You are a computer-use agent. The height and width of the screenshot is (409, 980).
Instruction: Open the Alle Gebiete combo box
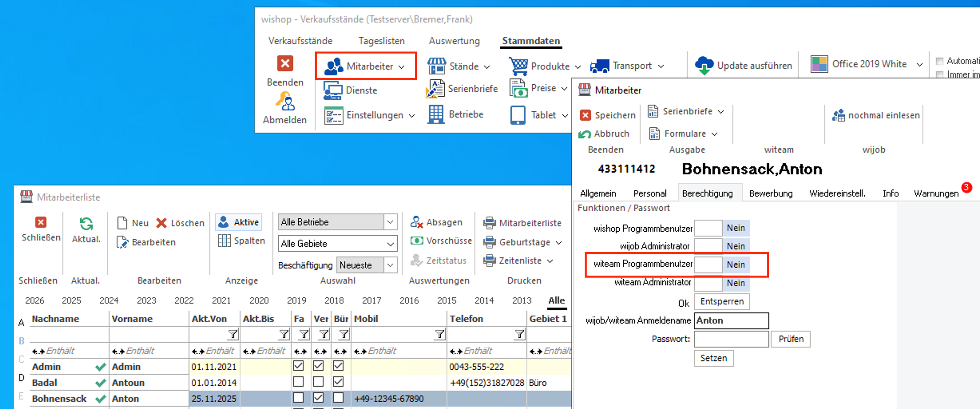click(x=390, y=244)
